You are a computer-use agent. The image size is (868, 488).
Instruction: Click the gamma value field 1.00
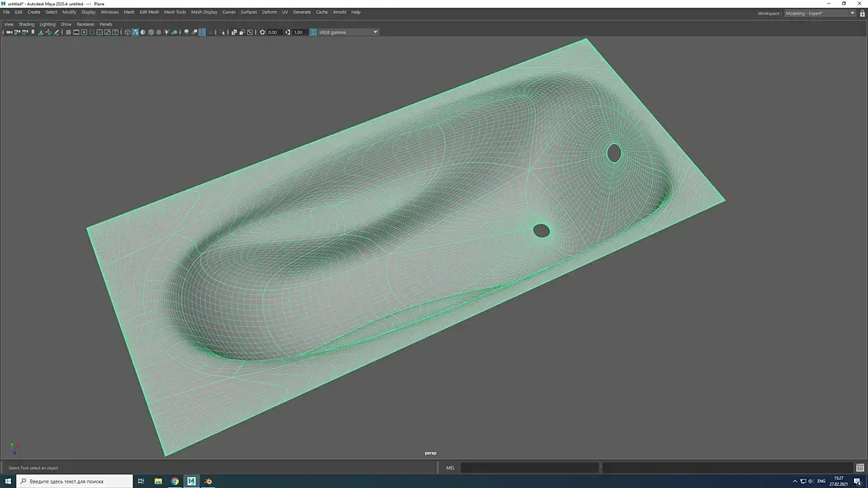[299, 32]
